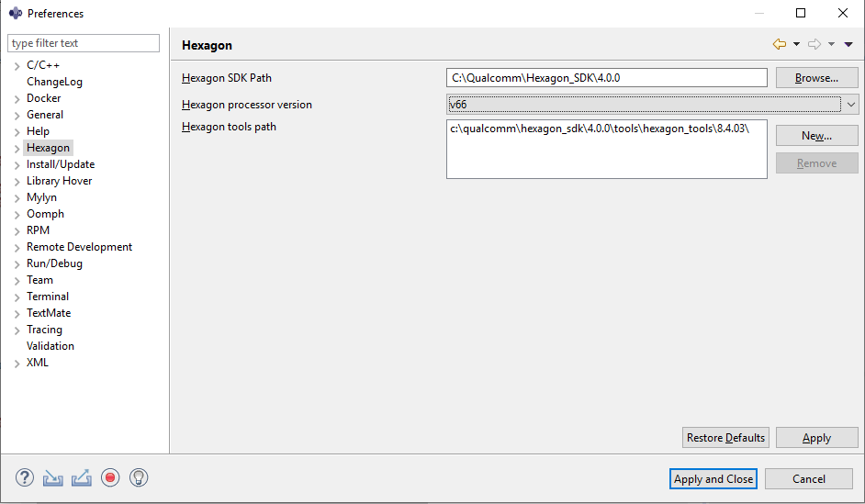The image size is (865, 504).
Task: Expand the Help tree node
Action: [x=17, y=132]
